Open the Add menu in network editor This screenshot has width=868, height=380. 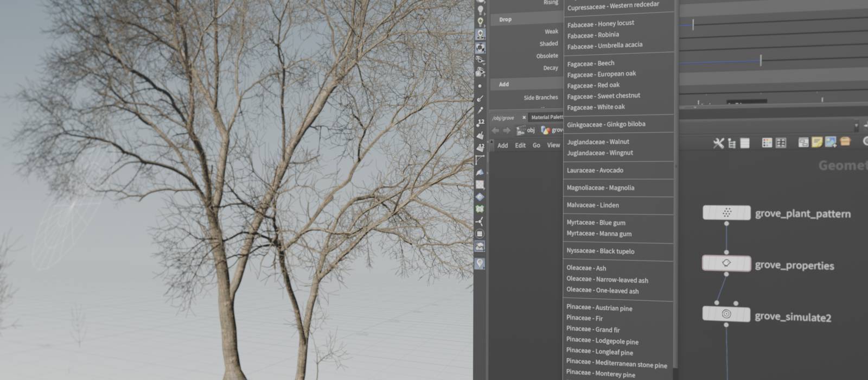click(502, 145)
